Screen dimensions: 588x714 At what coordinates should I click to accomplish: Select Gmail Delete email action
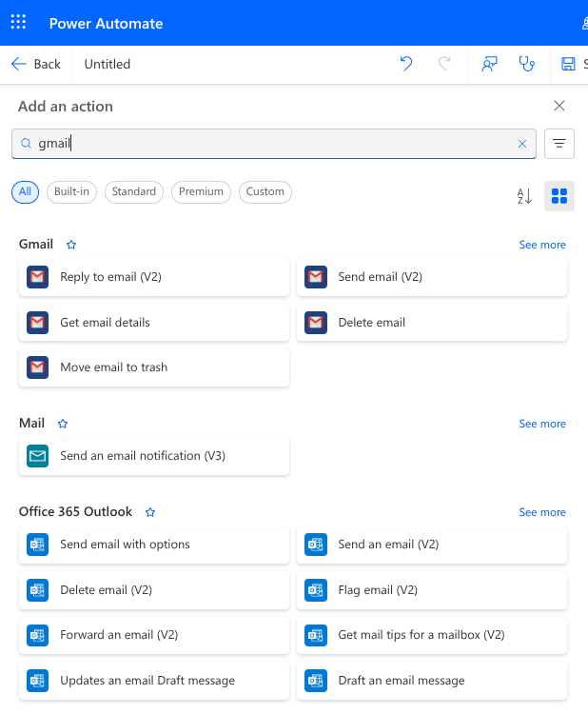pyautogui.click(x=432, y=323)
